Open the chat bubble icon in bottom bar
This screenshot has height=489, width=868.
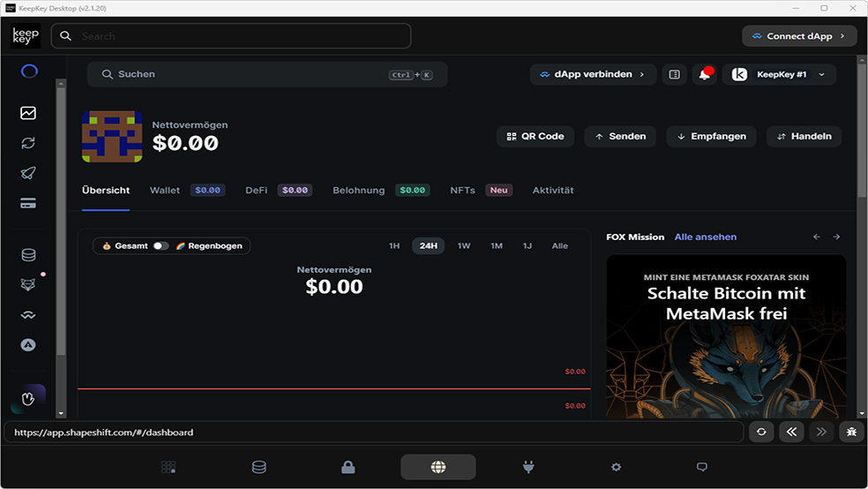click(x=702, y=468)
